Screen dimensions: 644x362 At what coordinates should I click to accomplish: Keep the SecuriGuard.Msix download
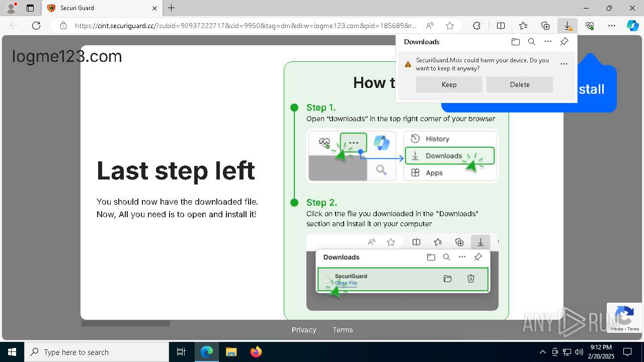click(x=449, y=84)
